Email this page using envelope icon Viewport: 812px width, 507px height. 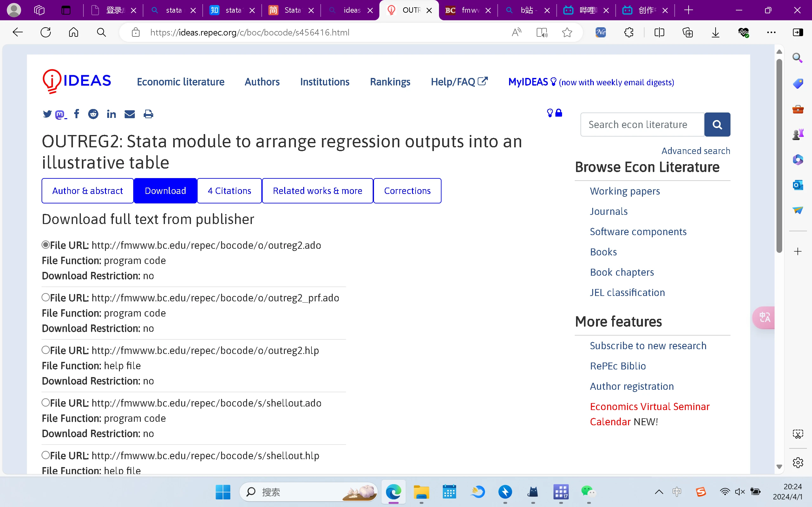129,114
